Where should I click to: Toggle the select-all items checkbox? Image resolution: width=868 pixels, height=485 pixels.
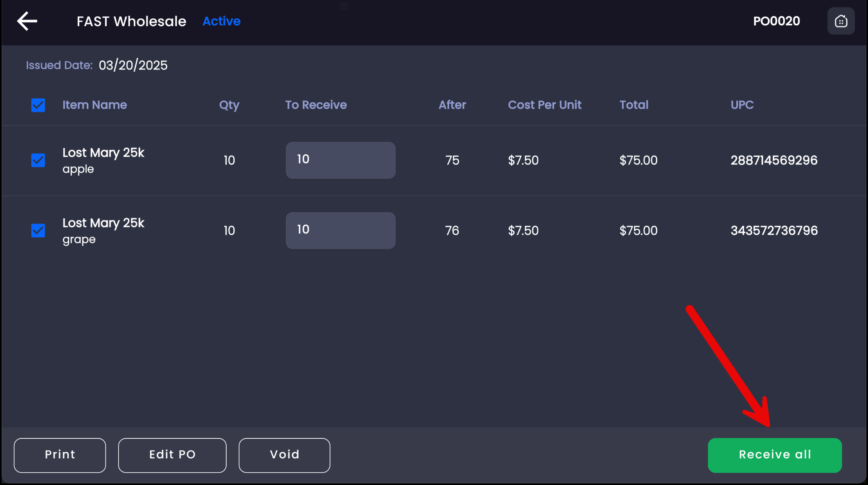click(x=38, y=105)
